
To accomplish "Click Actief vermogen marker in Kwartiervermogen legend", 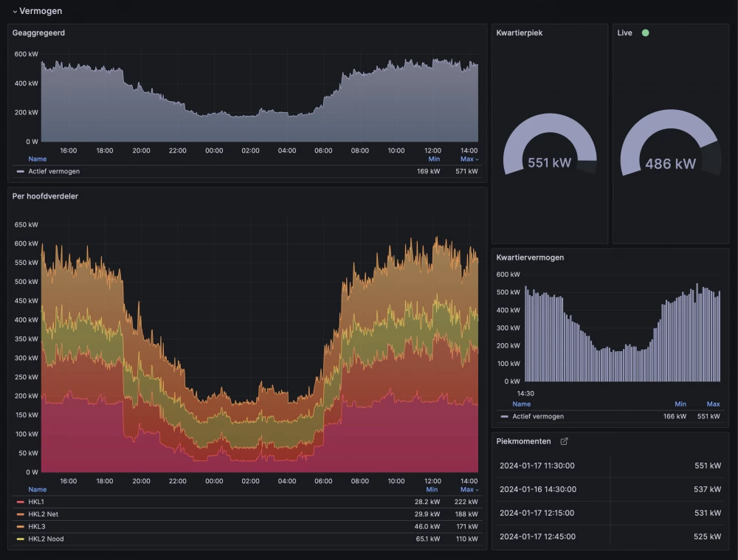I will [x=504, y=417].
